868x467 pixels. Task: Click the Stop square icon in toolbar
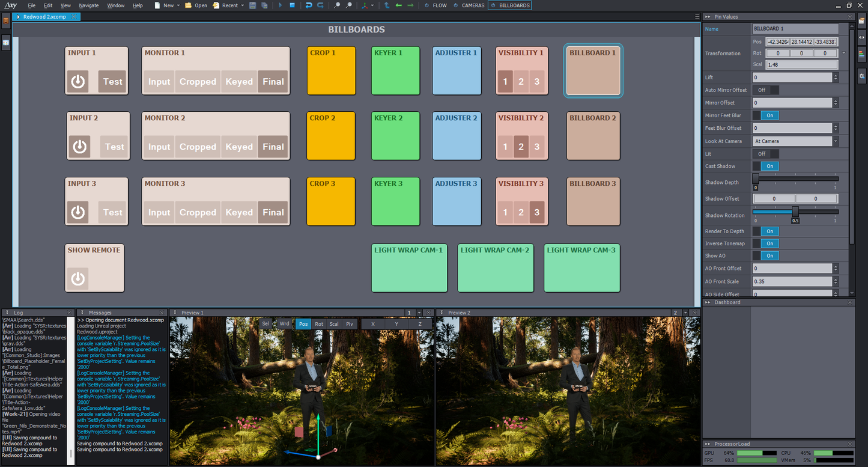(x=293, y=5)
